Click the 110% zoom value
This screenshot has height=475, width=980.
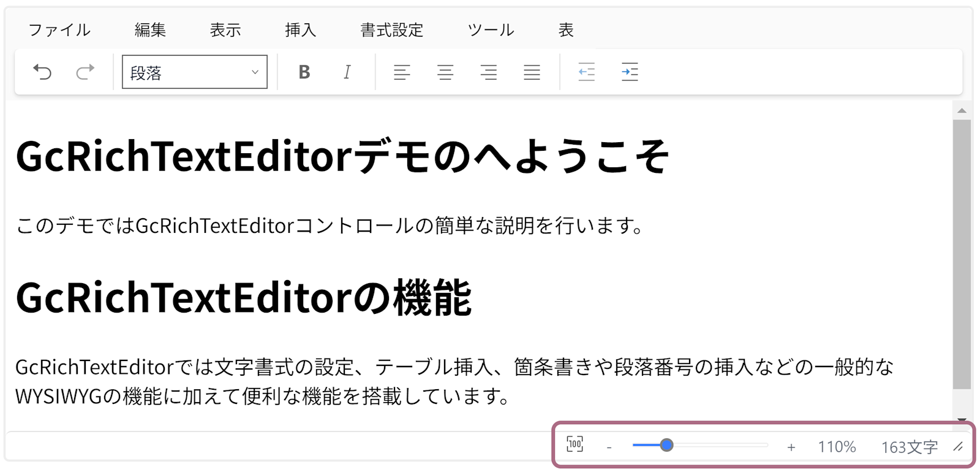[837, 447]
